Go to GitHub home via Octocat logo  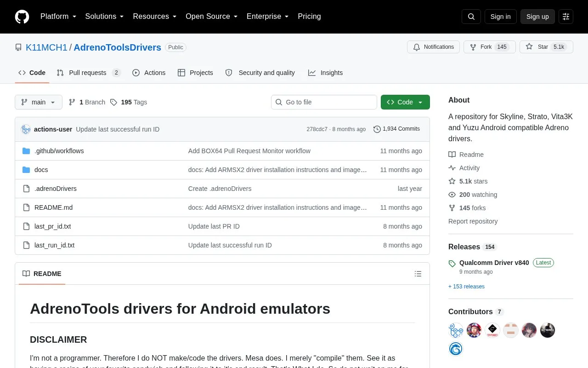[x=22, y=17]
